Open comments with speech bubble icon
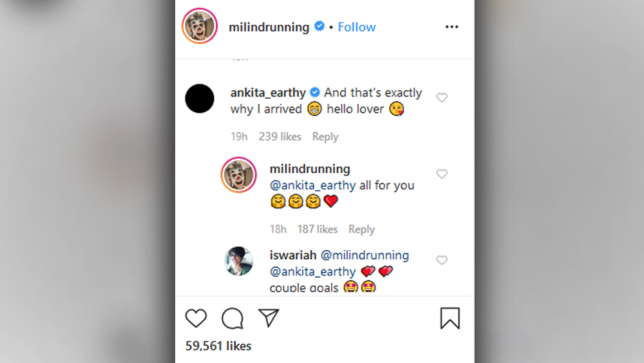The image size is (644, 363). point(232,319)
